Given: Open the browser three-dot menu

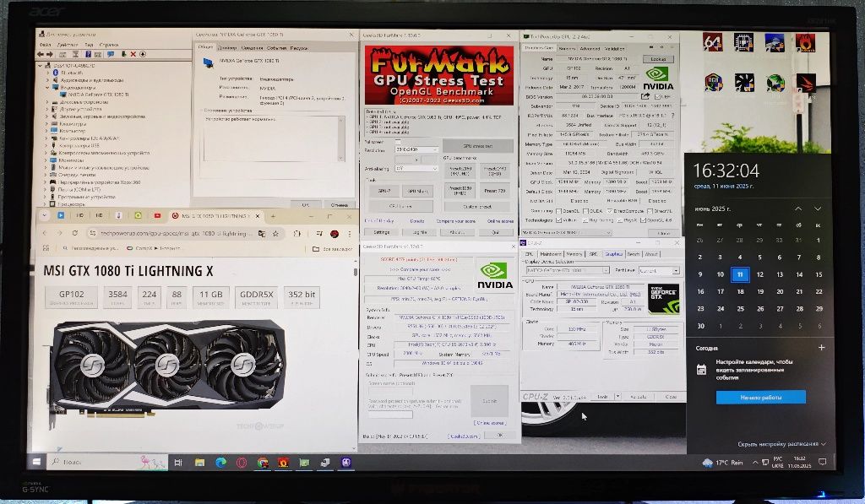Looking at the screenshot, I should 349,234.
